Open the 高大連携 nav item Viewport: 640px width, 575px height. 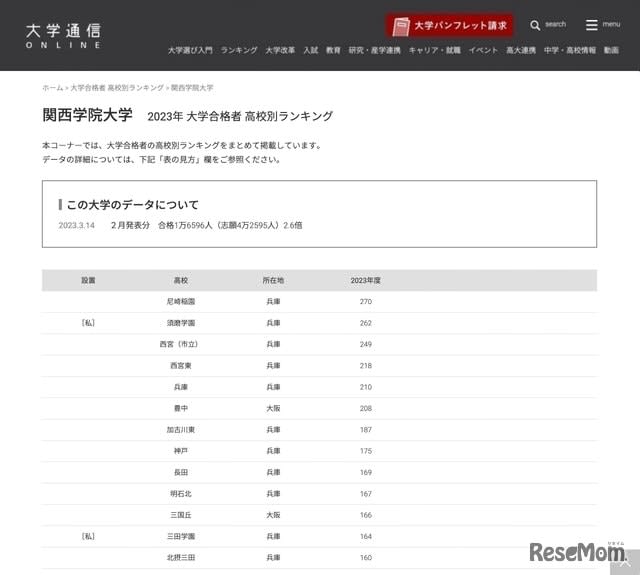point(521,50)
